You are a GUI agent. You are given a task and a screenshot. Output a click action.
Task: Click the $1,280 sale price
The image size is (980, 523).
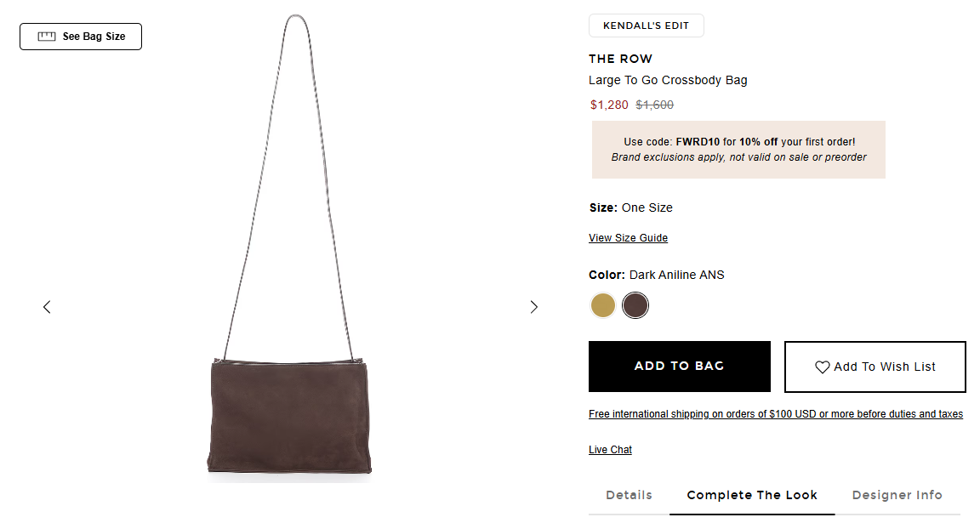pos(609,105)
